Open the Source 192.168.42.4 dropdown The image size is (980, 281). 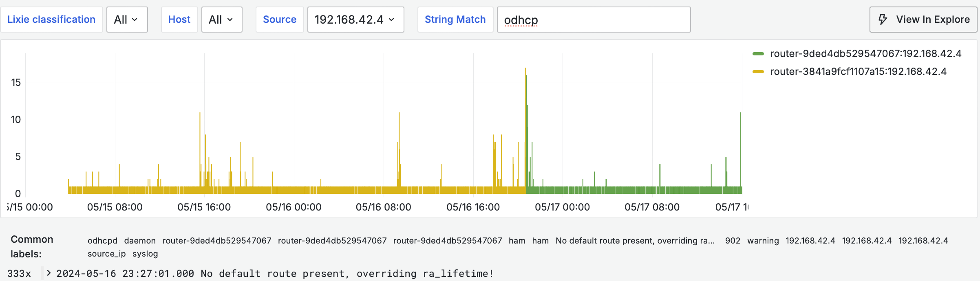(355, 20)
